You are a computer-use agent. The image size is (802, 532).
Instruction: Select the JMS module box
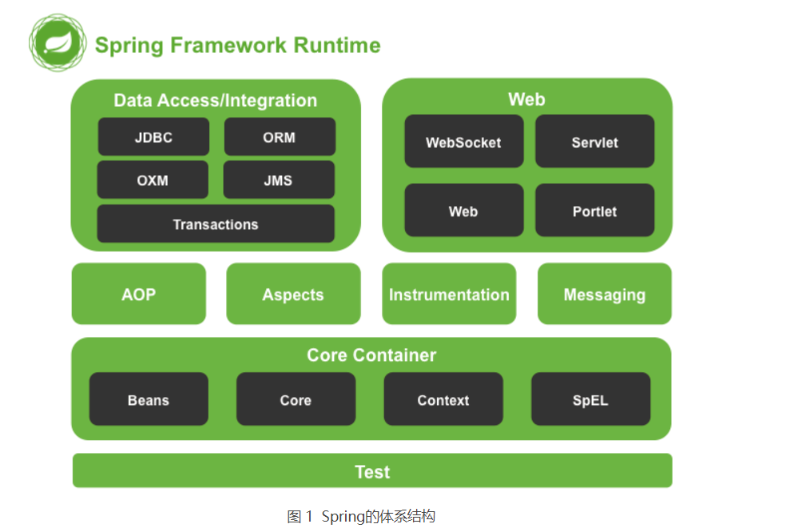click(x=278, y=180)
